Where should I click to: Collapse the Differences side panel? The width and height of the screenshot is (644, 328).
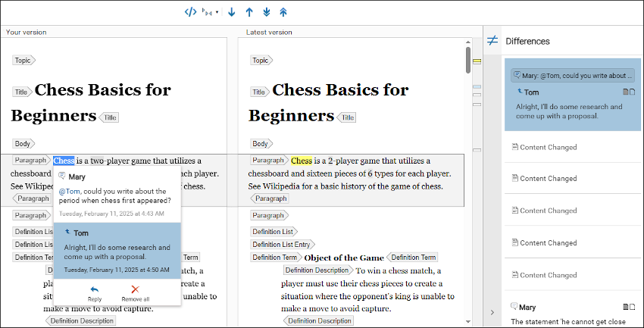(491, 312)
